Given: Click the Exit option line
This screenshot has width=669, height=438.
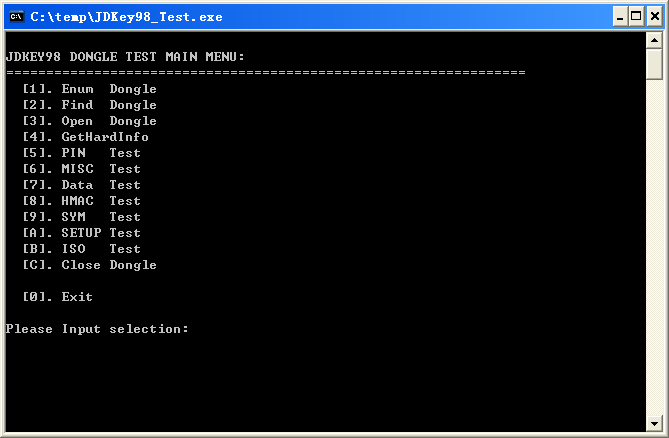Looking at the screenshot, I should (x=57, y=297).
